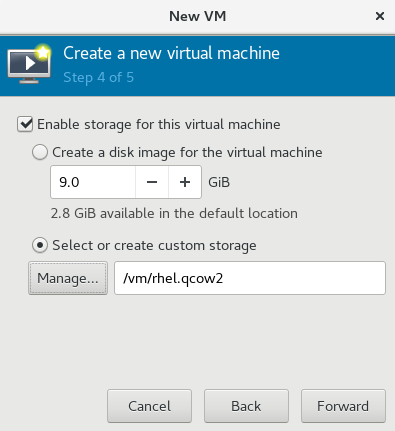Click the Create a new virtual machine heading
This screenshot has height=431, width=395.
coord(171,53)
